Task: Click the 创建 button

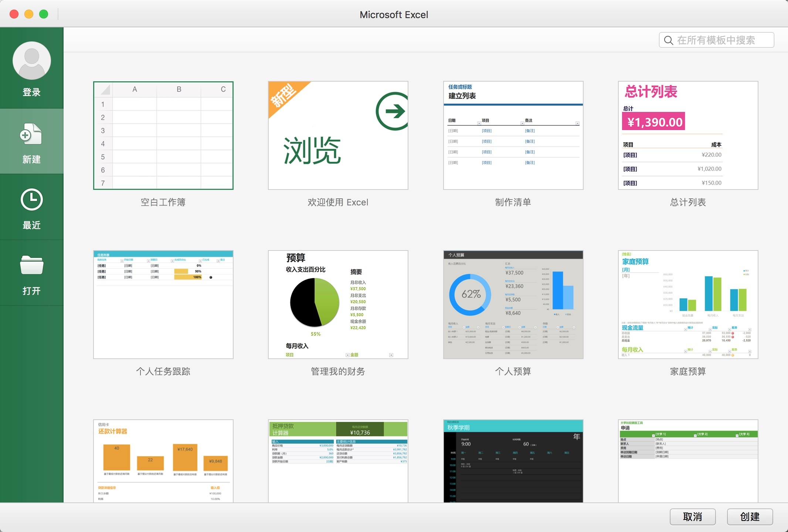Action: point(750,517)
